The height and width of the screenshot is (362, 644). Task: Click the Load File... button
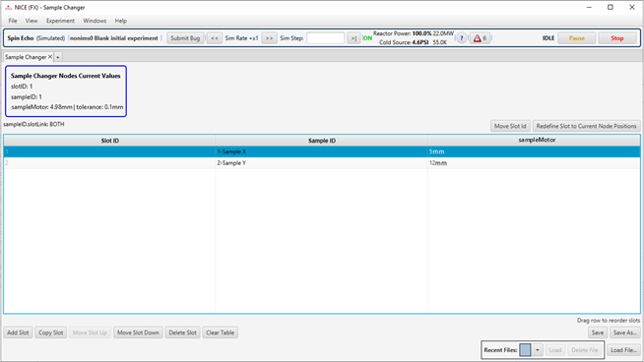tap(623, 350)
